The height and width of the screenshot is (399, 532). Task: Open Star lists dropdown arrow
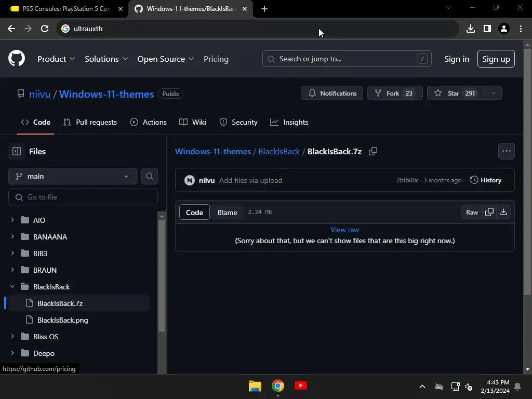[x=494, y=94]
